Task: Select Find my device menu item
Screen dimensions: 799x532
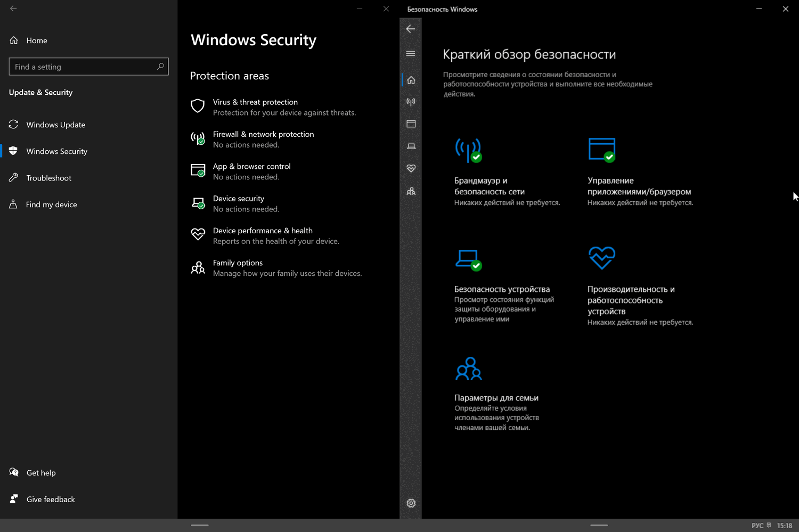Action: (x=51, y=204)
